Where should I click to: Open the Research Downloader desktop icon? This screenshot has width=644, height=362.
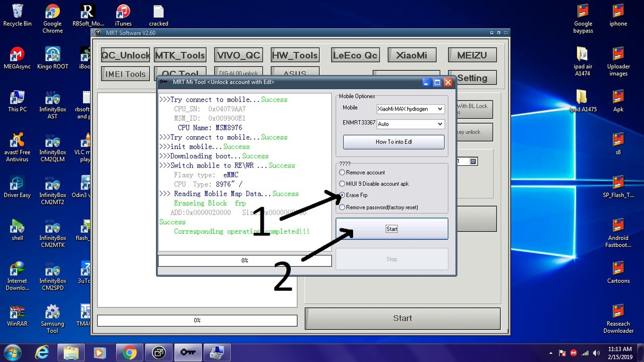coord(618,319)
